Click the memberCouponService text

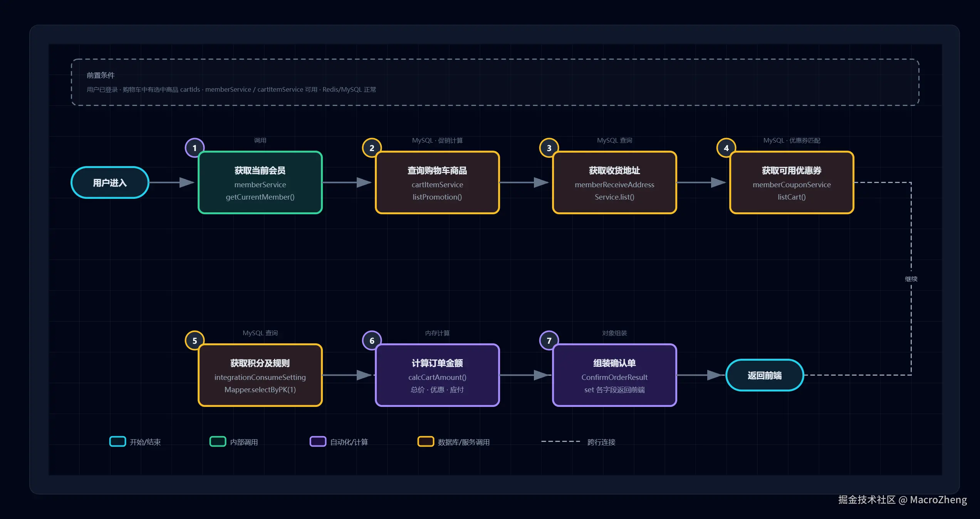[792, 185]
